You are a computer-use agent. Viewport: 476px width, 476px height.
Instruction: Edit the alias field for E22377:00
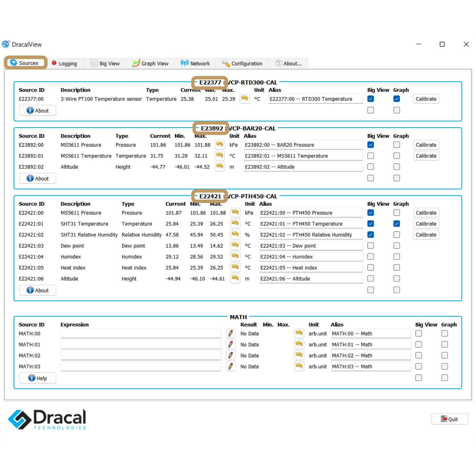tap(316, 99)
